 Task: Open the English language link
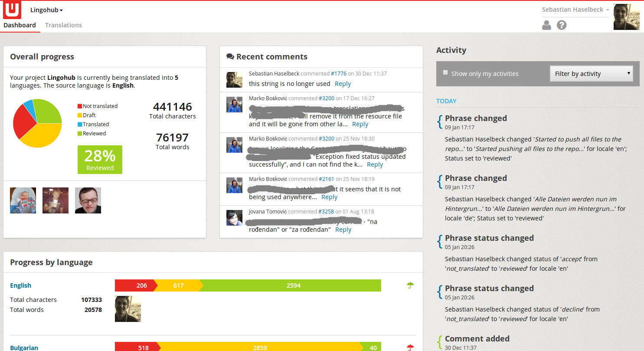click(21, 285)
